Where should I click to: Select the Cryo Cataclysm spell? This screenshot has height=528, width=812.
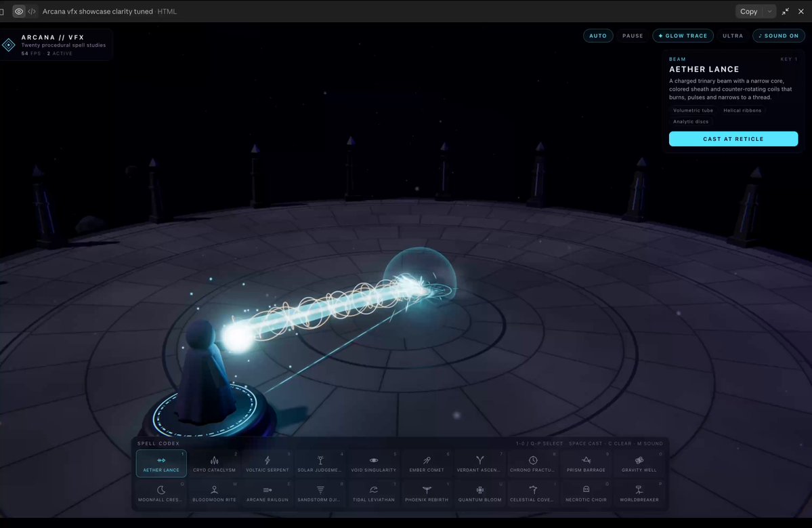pos(215,463)
